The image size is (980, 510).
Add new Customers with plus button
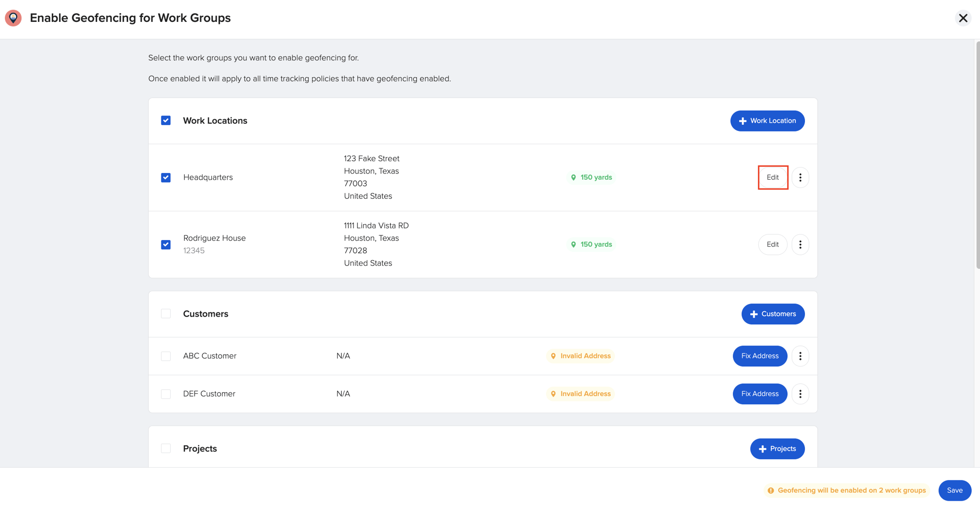coord(773,314)
